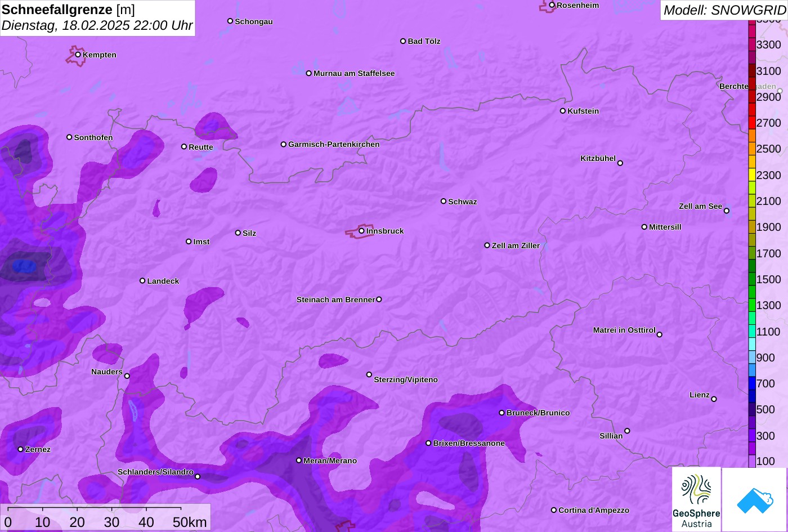Click the Schwaz location dot
The height and width of the screenshot is (532, 788).
[x=444, y=202]
